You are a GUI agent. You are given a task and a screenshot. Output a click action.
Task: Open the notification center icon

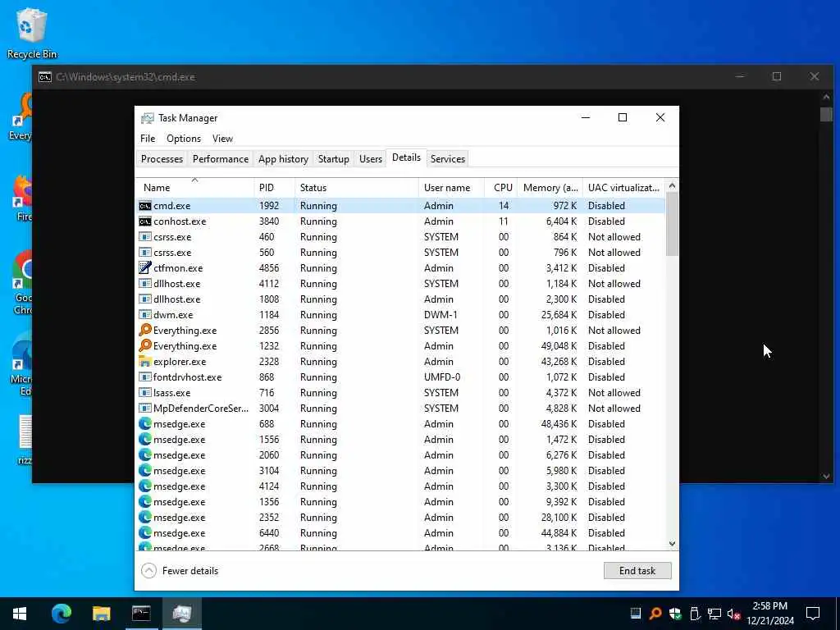[813, 614]
